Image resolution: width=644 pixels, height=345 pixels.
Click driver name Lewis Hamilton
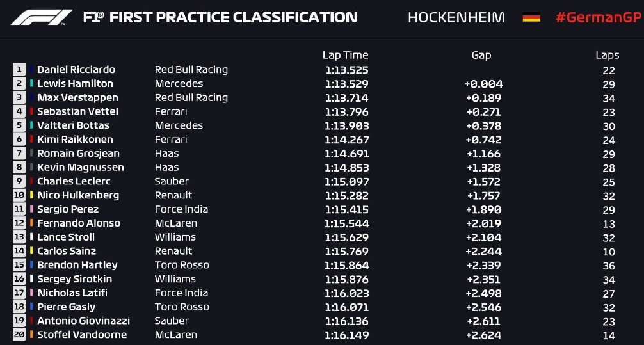click(75, 83)
